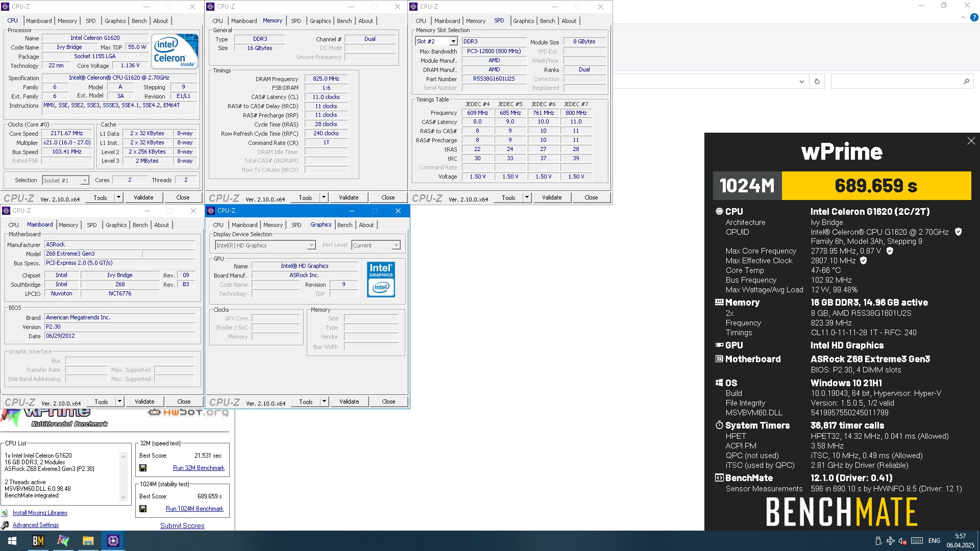Click the Advanced Settings wrench icon
The image size is (980, 551).
pos(5,525)
